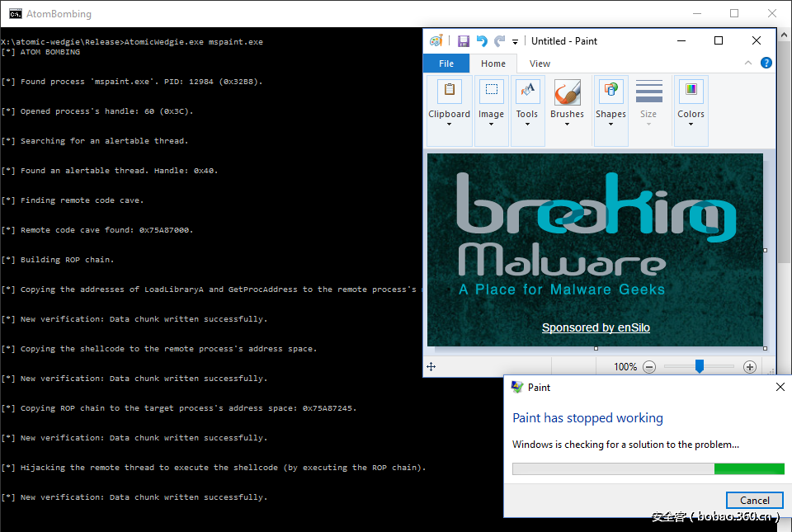Click the zoom in plus button
Image resolution: width=792 pixels, height=532 pixels.
749,367
